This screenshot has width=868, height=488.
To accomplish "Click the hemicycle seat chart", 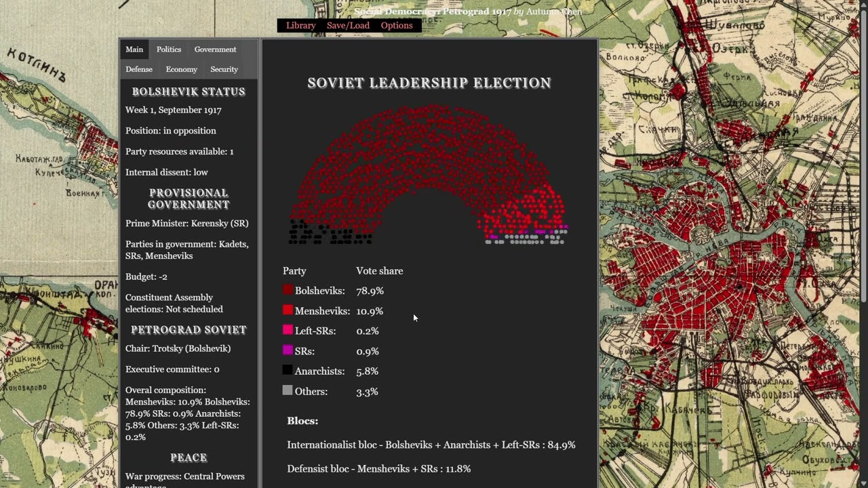I will coord(429,174).
